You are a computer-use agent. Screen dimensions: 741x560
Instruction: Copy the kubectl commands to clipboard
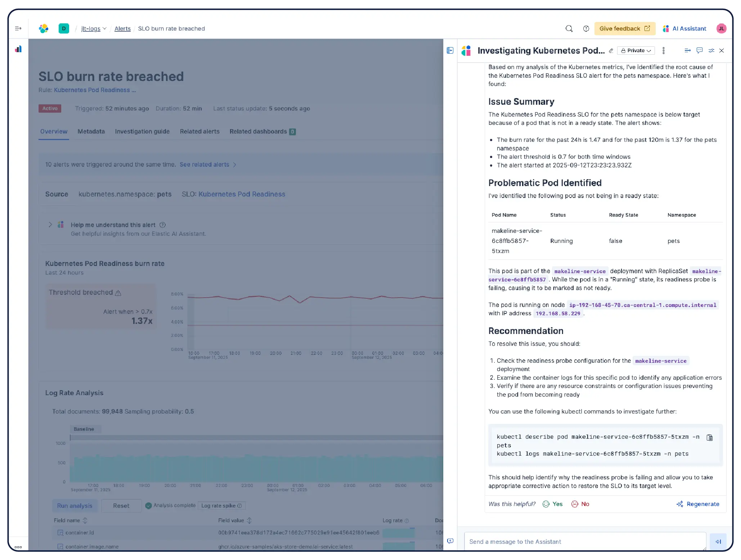click(x=710, y=438)
